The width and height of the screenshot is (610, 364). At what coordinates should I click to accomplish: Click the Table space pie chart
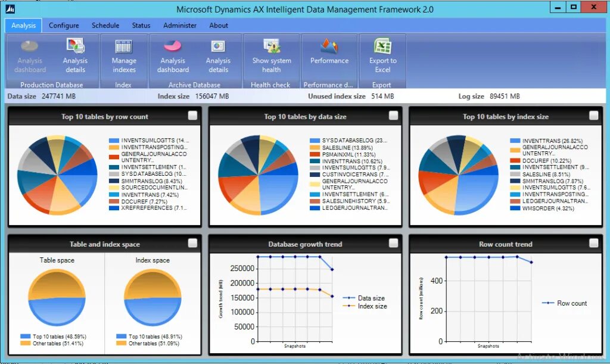(57, 298)
